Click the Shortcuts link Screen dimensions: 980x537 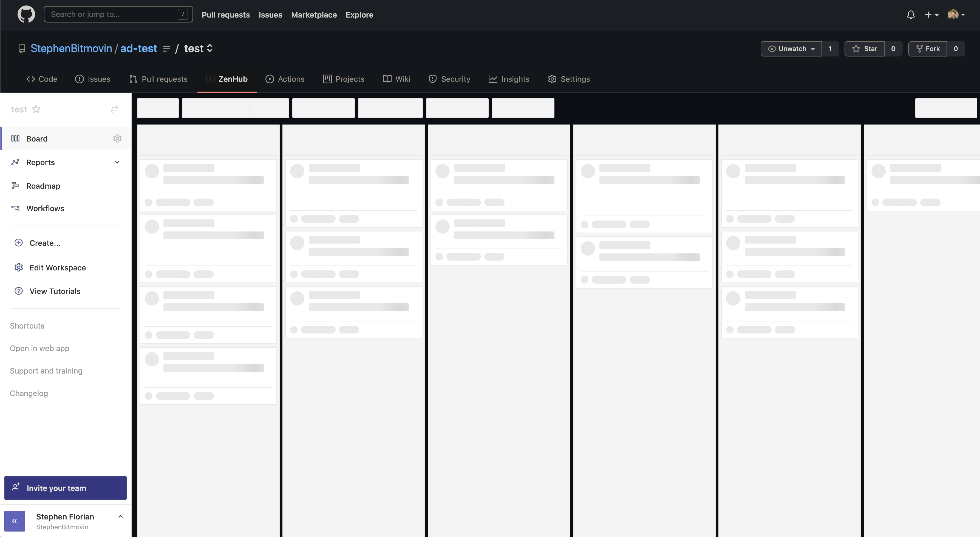pos(27,326)
